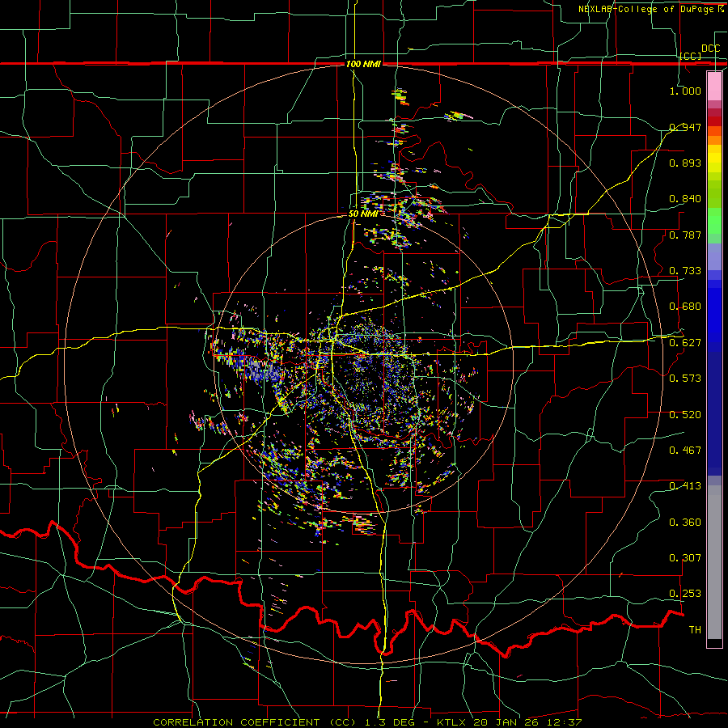Screen dimensions: 728x728
Task: Click the 0.467 scale value
Action: pos(685,451)
